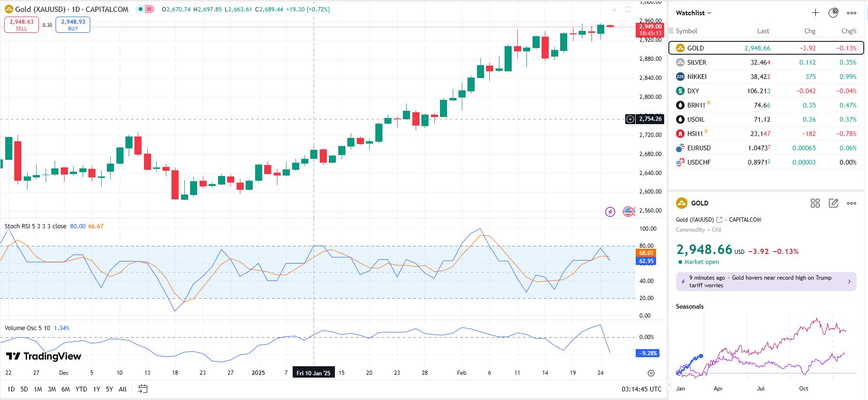Click the flag column header in watchlist
The width and height of the screenshot is (868, 400).
tap(671, 31)
